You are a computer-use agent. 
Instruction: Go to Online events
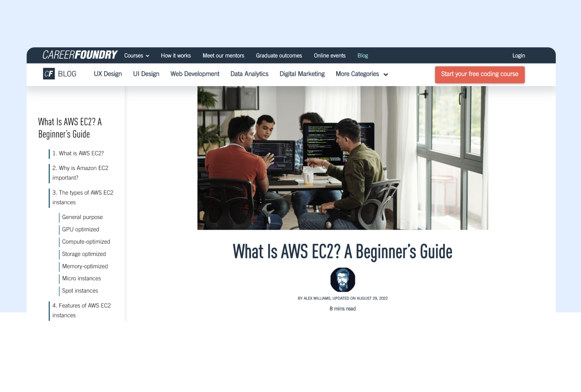[329, 55]
